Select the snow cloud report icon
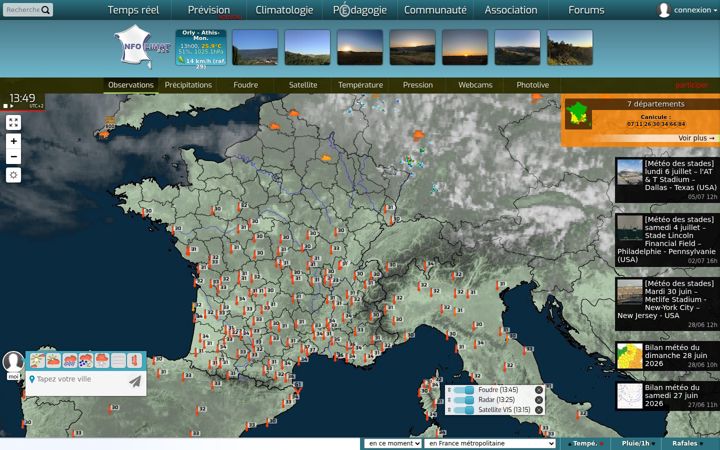 pyautogui.click(x=101, y=360)
